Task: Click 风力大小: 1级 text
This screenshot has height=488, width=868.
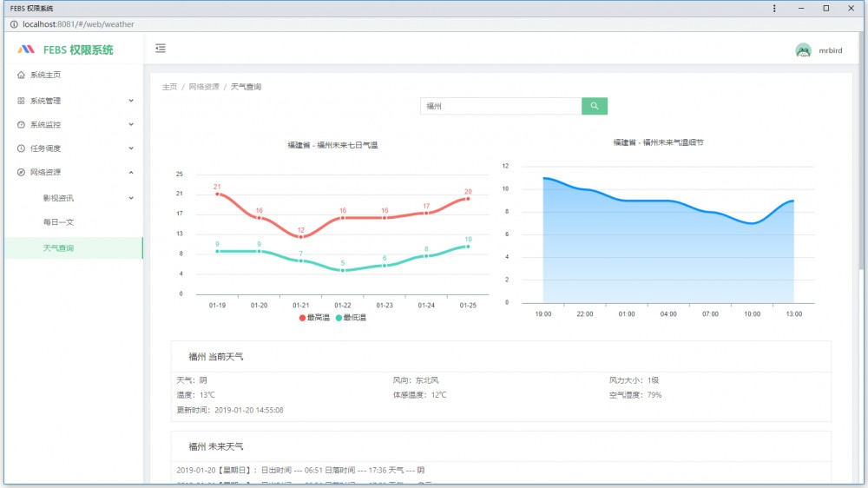Action: coord(634,380)
